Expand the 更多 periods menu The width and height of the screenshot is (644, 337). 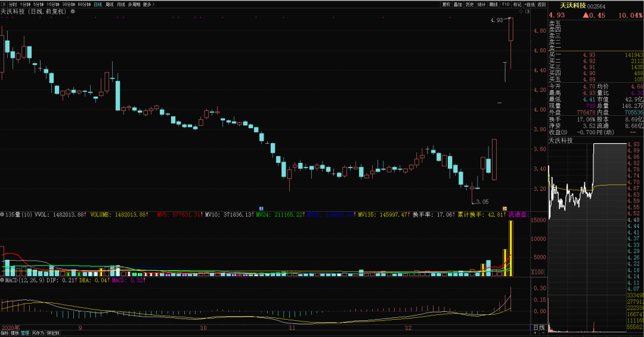click(x=148, y=5)
